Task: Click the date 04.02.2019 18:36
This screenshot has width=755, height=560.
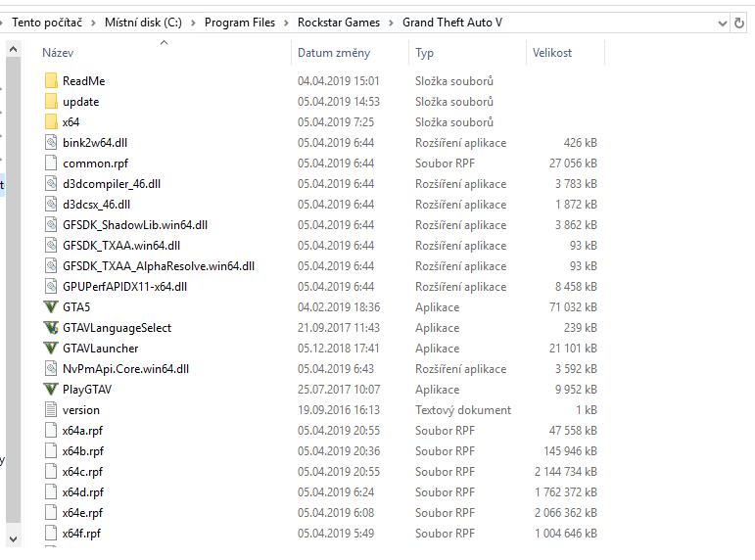Action: pyautogui.click(x=339, y=307)
